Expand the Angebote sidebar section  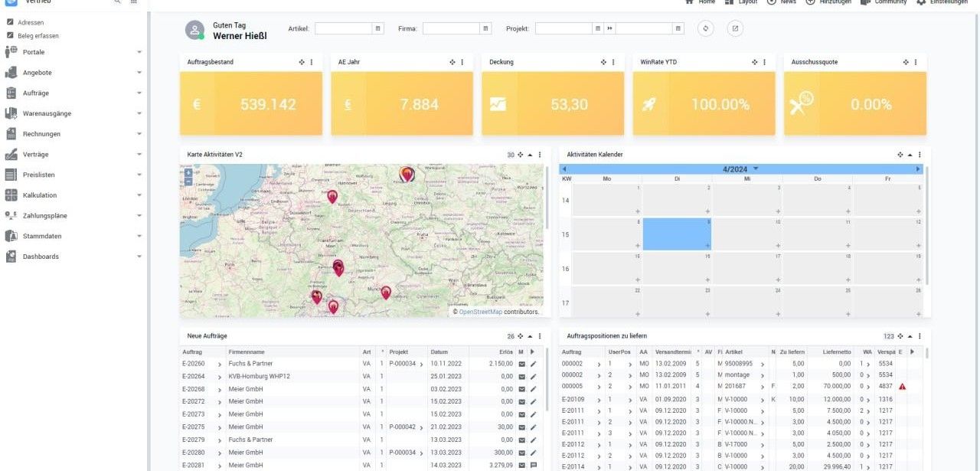click(x=139, y=73)
